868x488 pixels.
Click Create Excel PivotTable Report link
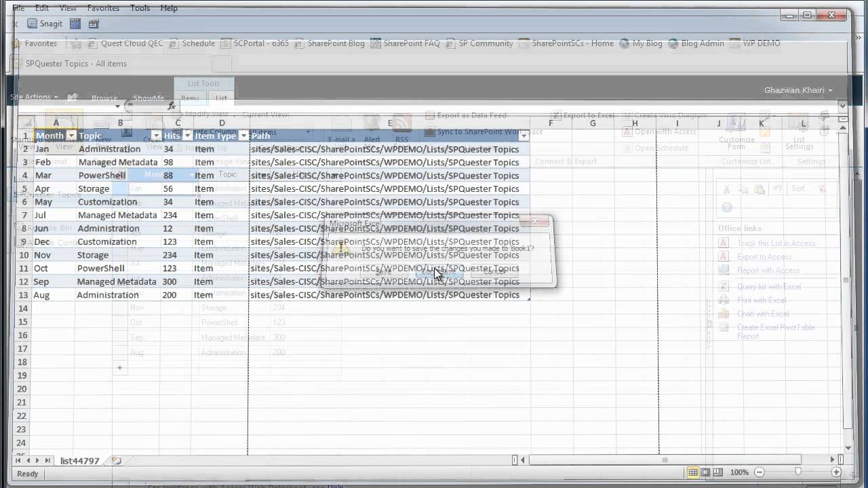776,331
